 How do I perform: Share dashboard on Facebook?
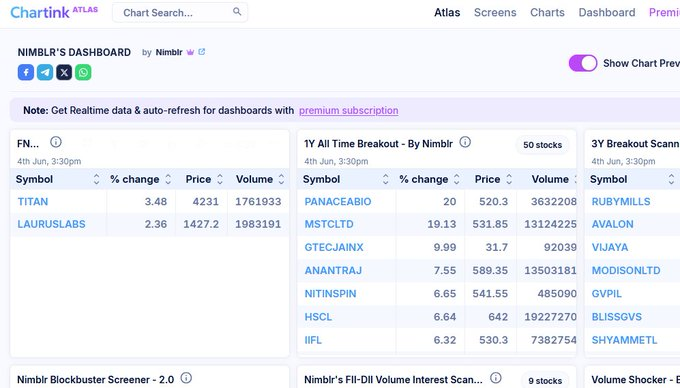point(26,72)
